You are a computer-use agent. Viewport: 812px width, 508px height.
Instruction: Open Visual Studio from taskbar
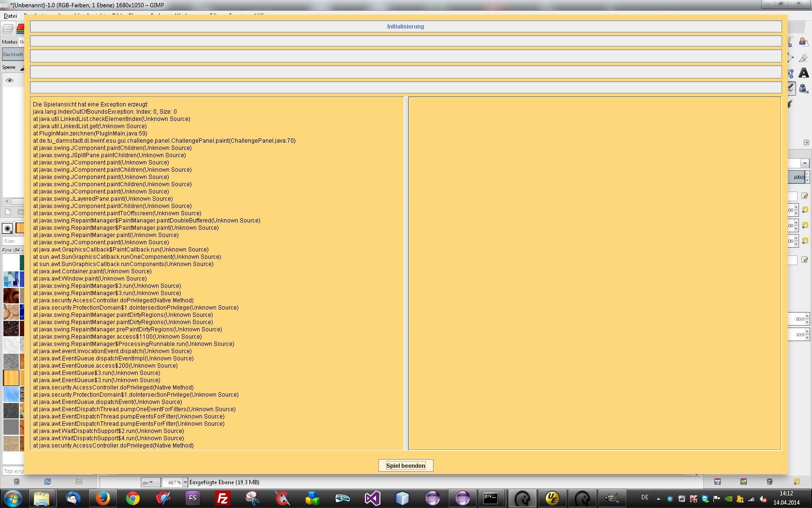click(372, 498)
